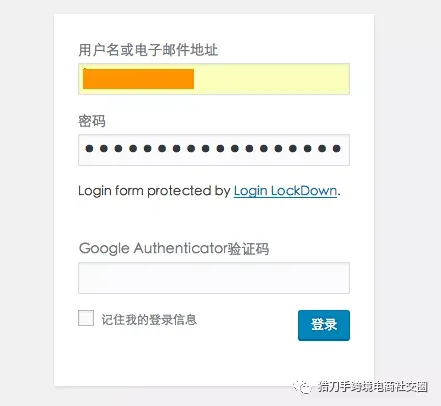441x406 pixels.
Task: Click the orange redacted block in username field
Action: tap(138, 79)
